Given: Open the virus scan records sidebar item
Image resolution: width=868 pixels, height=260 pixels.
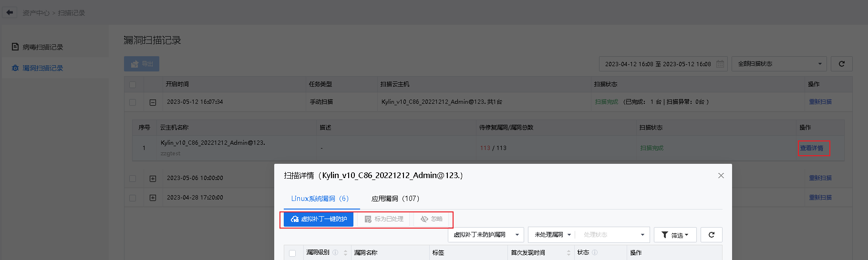Looking at the screenshot, I should tap(43, 47).
